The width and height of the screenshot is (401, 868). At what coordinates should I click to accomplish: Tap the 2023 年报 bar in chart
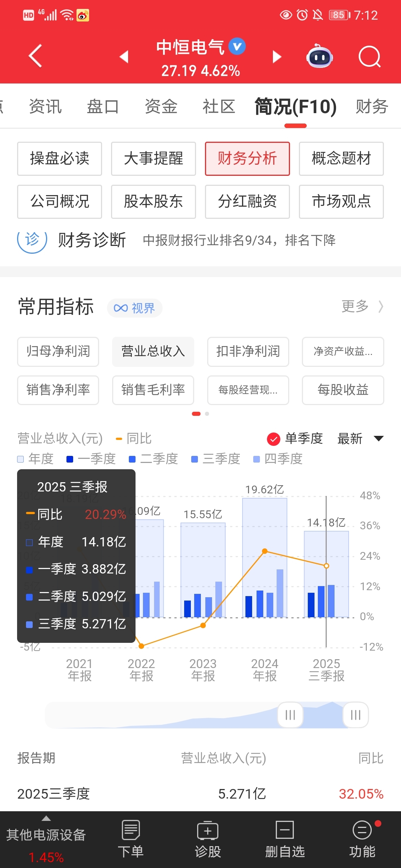pyautogui.click(x=203, y=570)
